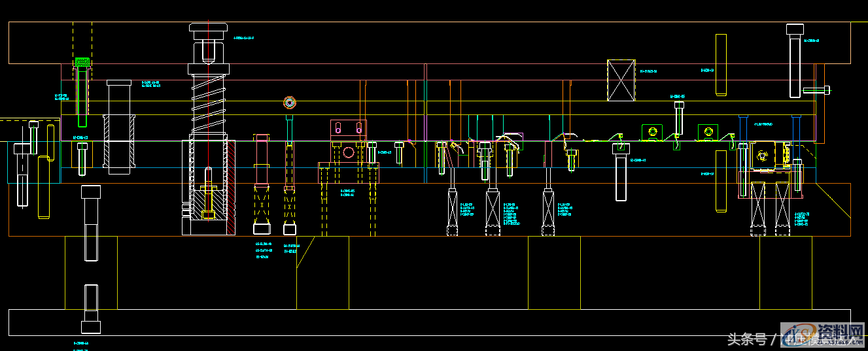Click the horizontal bolt on the right edge
This screenshot has width=868, height=351.
coord(817,89)
